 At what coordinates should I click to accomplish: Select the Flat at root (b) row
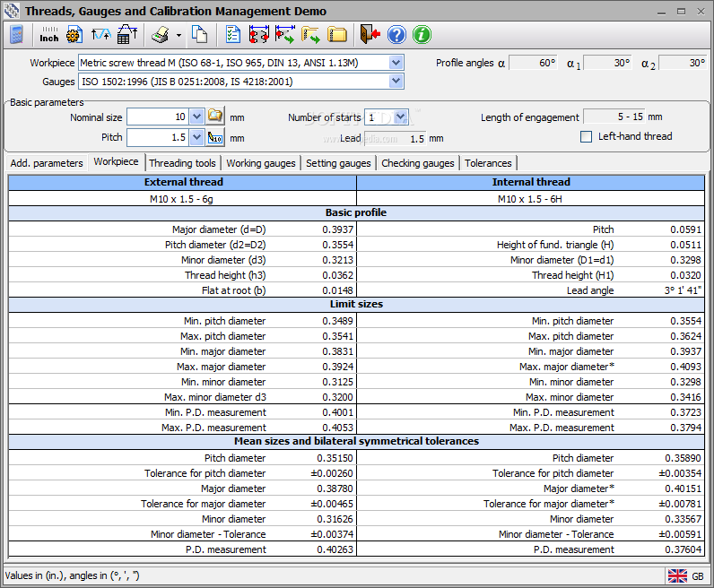pos(183,290)
